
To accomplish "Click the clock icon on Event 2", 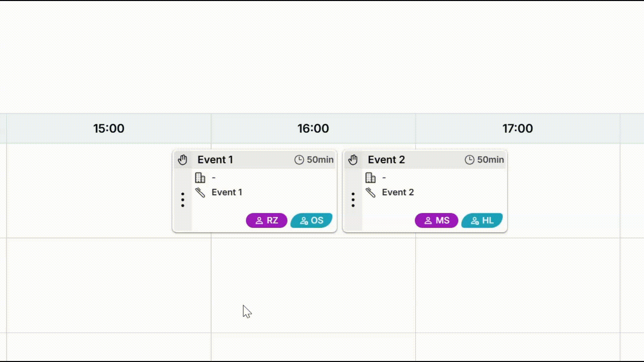I will [x=469, y=160].
